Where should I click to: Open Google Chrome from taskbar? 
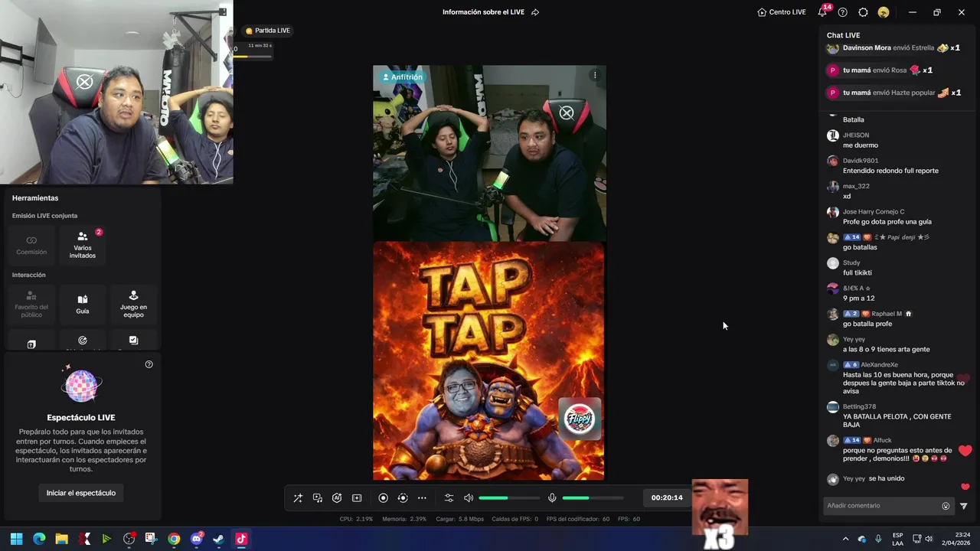[174, 539]
